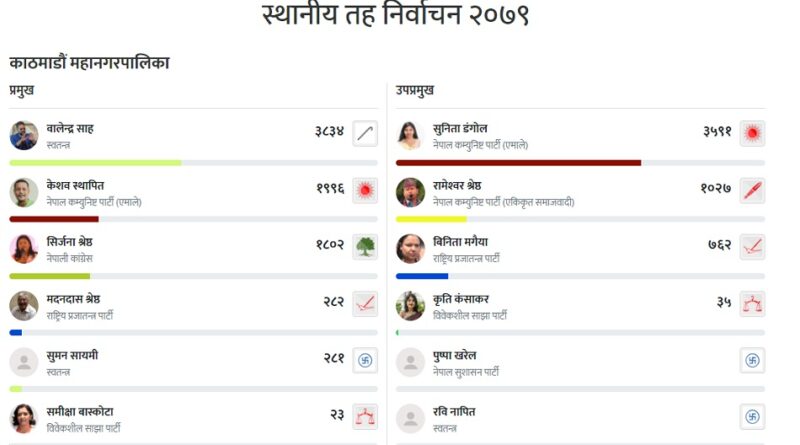
Task: Click the tree symbol for सिर्जना श्रेष्ठ
Action: pos(365,247)
